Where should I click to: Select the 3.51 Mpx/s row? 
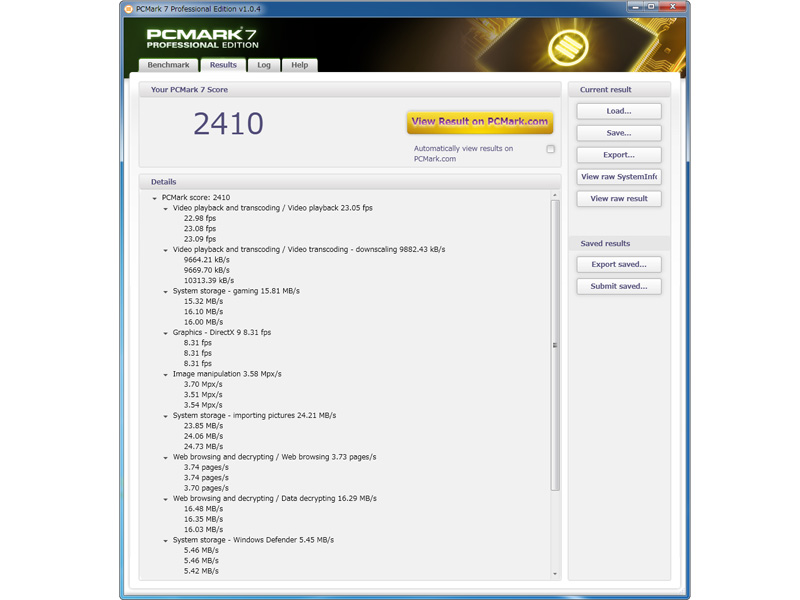point(203,394)
